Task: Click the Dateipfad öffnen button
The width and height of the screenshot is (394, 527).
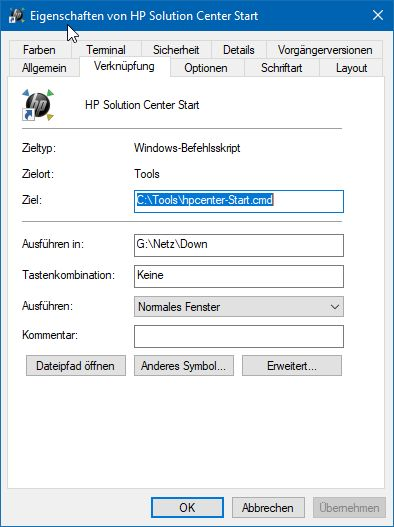Action: [x=76, y=366]
